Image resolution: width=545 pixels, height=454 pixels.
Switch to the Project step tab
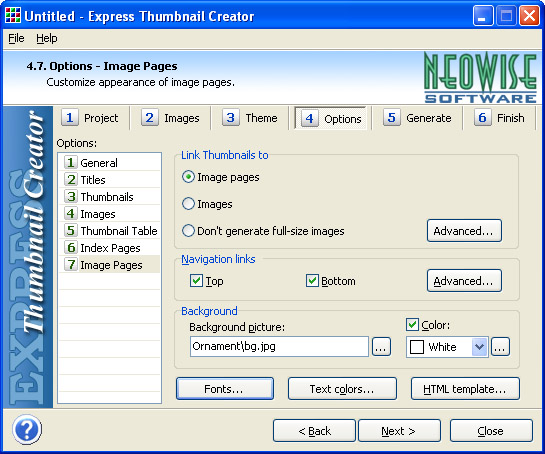point(90,118)
